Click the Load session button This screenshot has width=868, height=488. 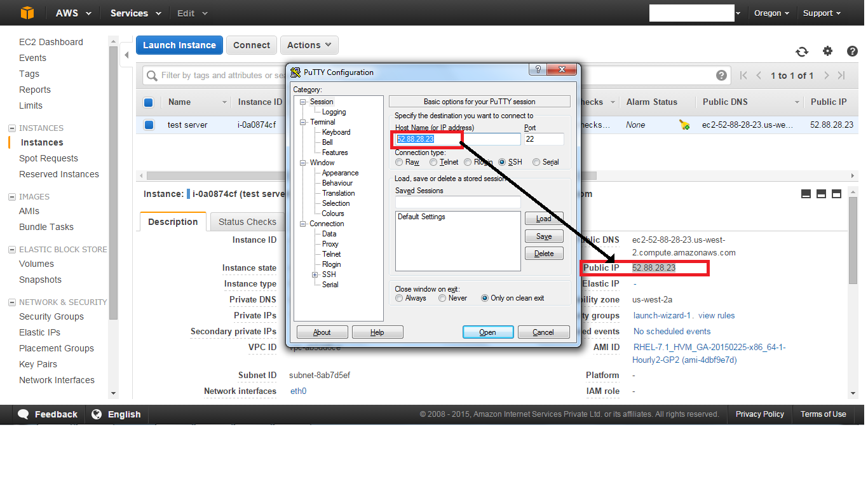point(544,219)
